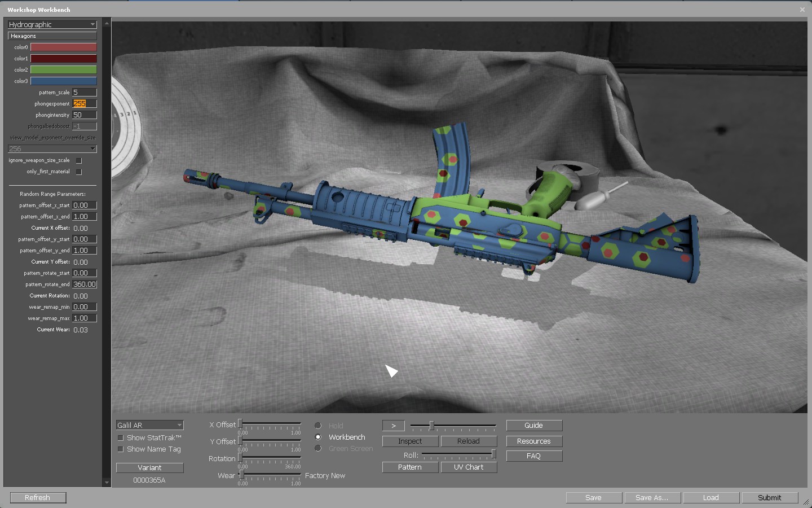Click the Current Wear value 0.03

(81, 330)
